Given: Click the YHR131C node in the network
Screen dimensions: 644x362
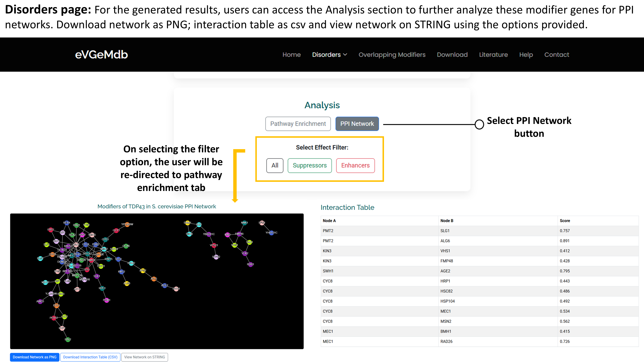Looking at the screenshot, I should tap(271, 233).
